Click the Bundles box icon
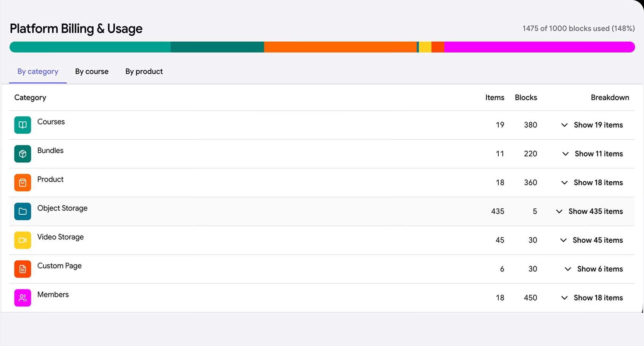 (23, 154)
